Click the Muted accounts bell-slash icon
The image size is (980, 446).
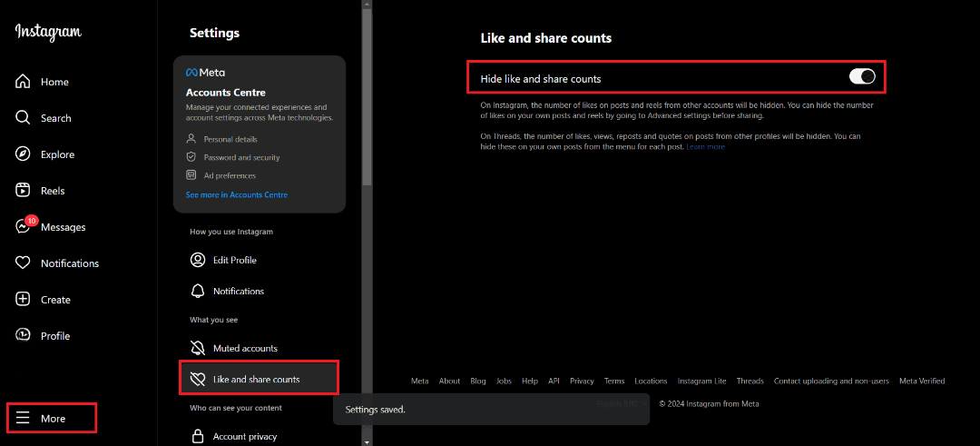[x=198, y=348]
